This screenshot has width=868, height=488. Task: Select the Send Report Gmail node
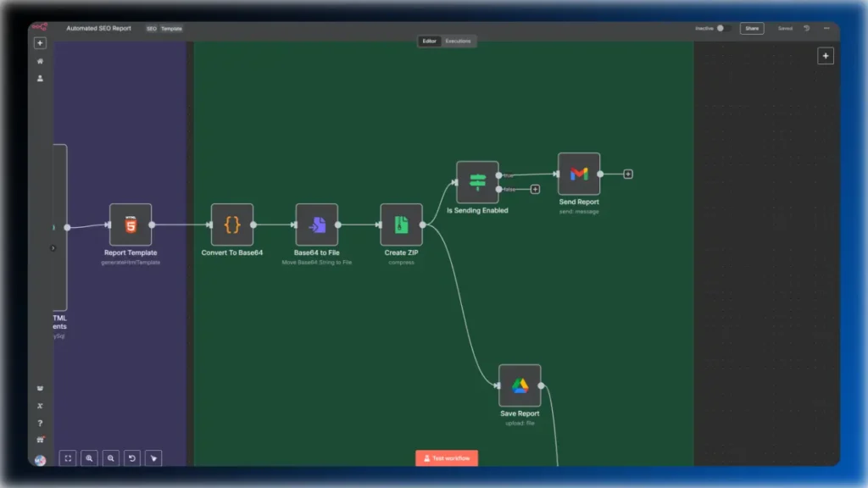coord(579,174)
